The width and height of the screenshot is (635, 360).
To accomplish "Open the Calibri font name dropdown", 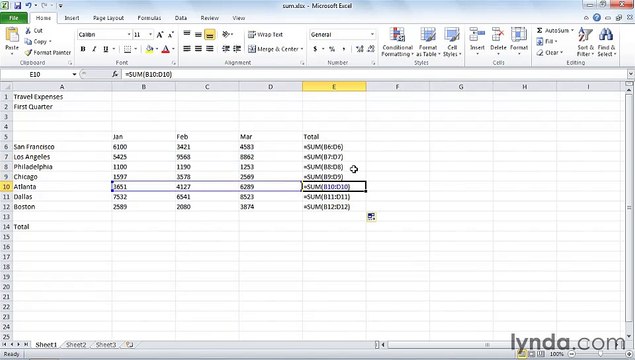I will pyautogui.click(x=129, y=34).
